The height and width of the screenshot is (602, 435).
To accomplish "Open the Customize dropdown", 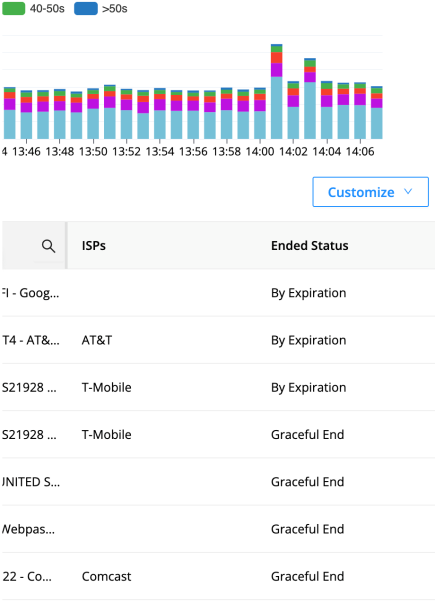I will coord(370,192).
